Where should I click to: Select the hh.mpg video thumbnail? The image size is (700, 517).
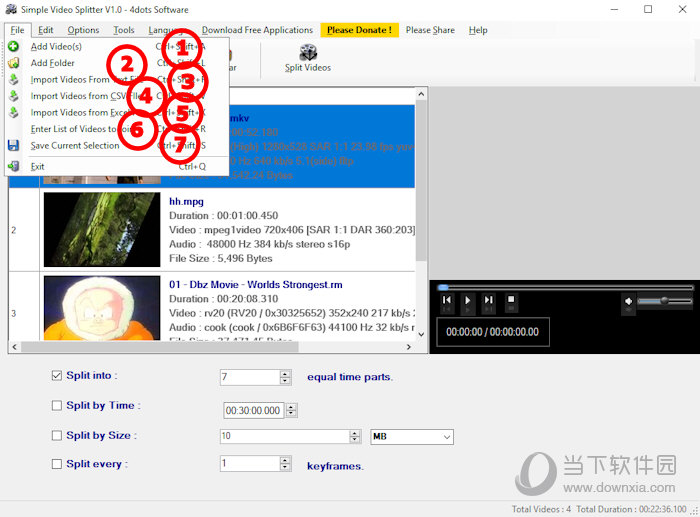pos(102,229)
